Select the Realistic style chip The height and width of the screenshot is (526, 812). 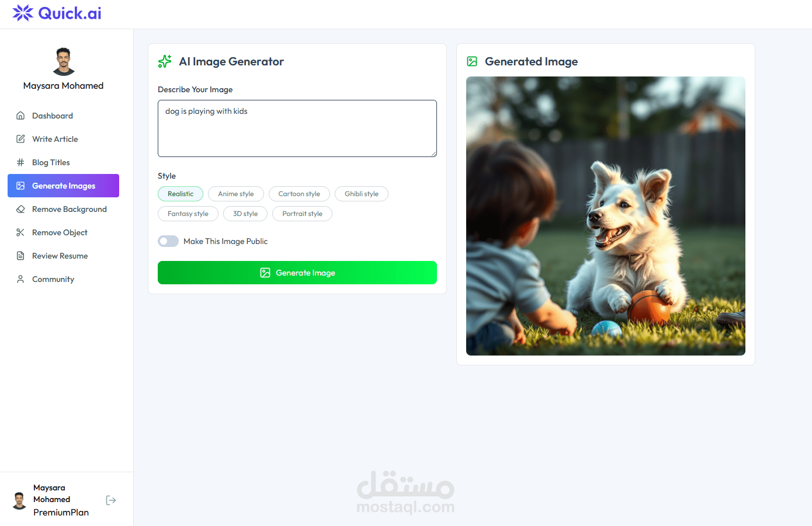(181, 194)
